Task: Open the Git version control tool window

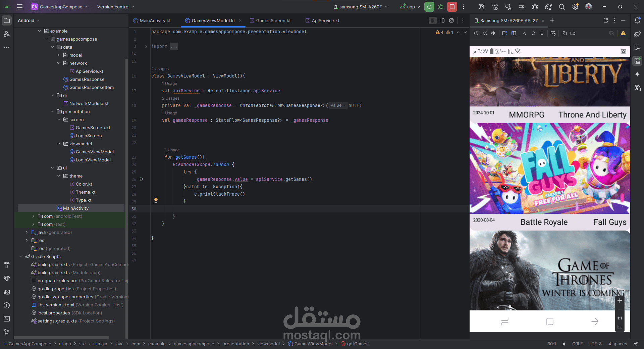Action: [7, 332]
